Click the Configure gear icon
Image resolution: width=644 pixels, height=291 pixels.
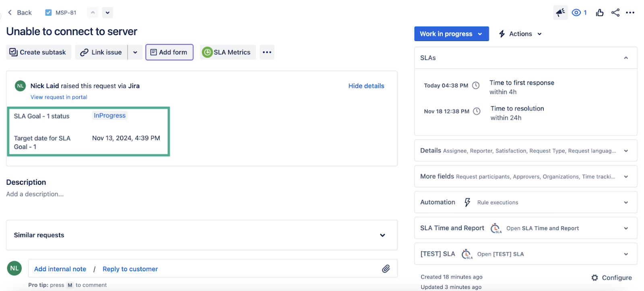click(x=594, y=278)
